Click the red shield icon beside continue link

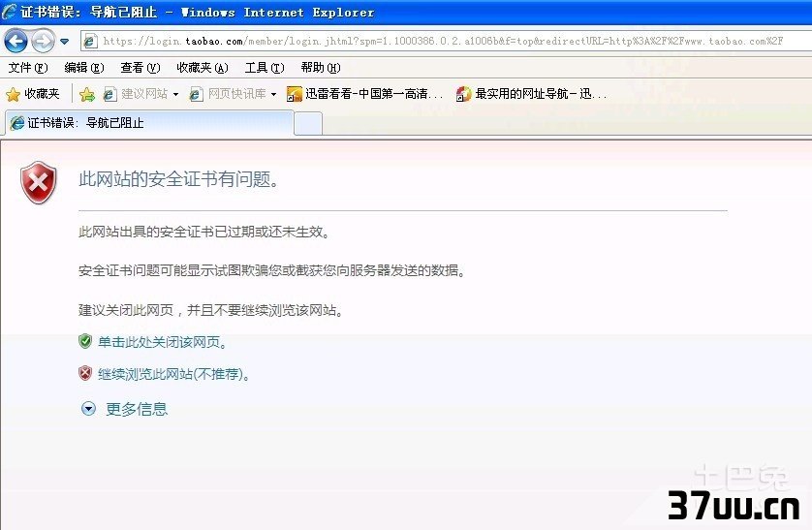click(x=85, y=373)
